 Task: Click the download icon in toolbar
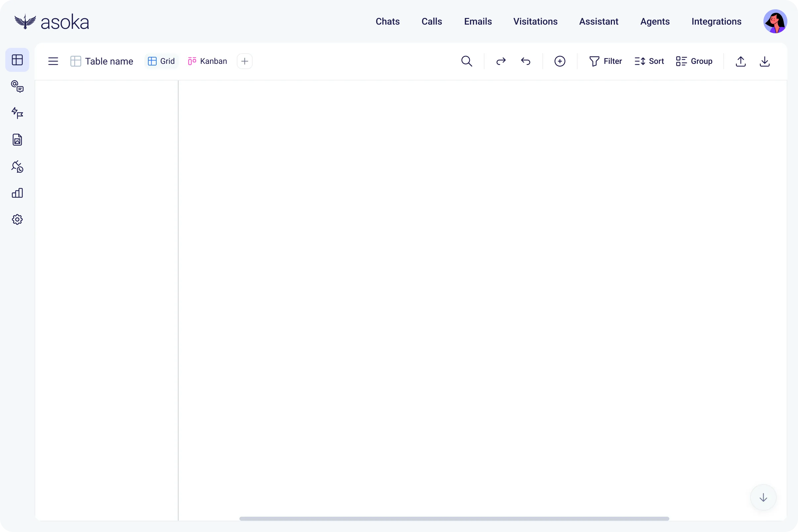coord(764,62)
